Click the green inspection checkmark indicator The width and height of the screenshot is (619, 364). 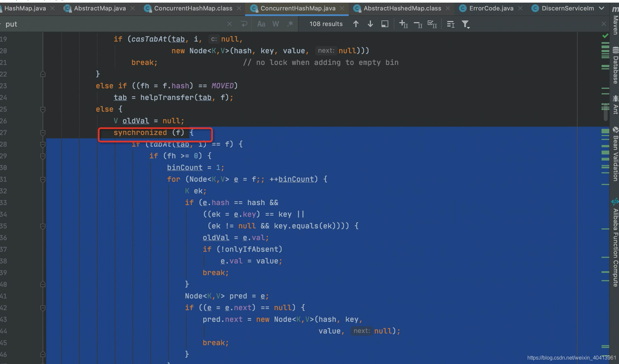coord(605,36)
